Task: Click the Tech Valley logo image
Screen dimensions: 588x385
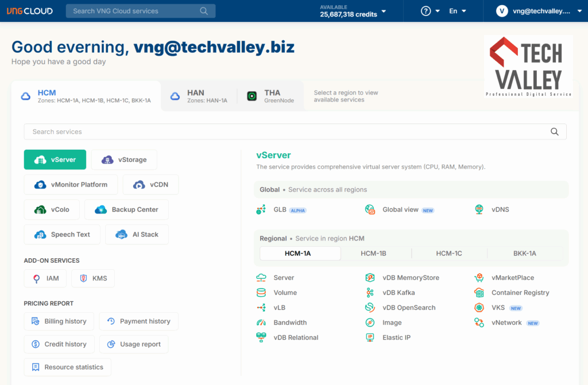Action: point(528,67)
